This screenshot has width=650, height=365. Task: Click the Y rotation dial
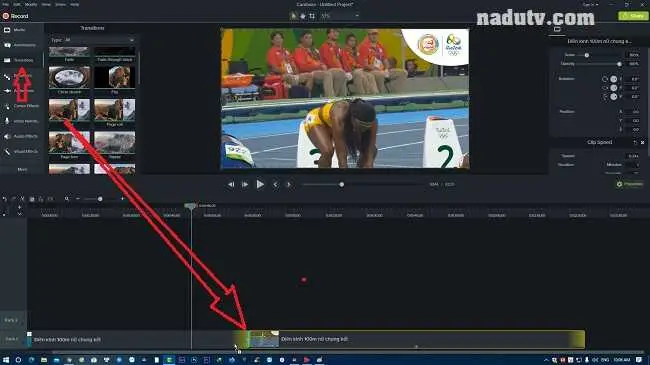[614, 88]
